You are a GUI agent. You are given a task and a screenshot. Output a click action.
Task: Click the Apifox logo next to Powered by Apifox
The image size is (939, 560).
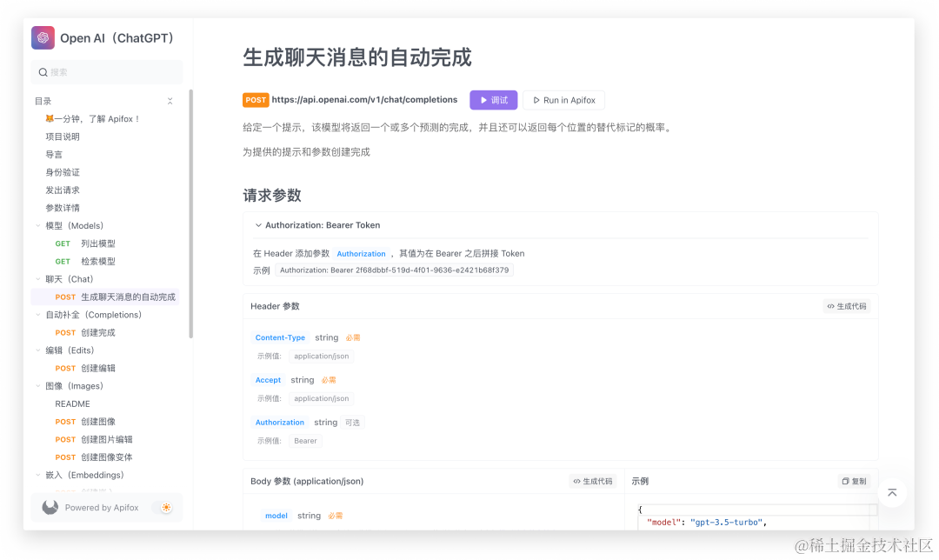coord(50,507)
